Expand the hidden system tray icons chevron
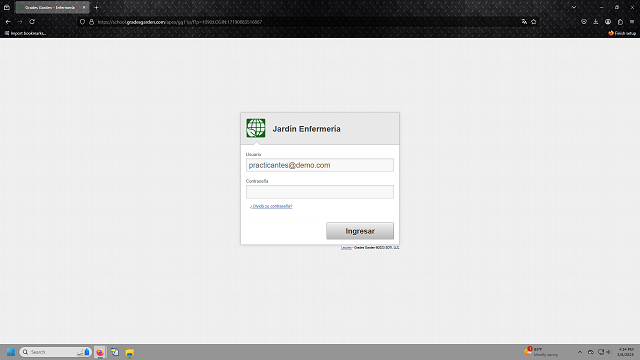Screen dimensions: 640x360 click(x=580, y=352)
